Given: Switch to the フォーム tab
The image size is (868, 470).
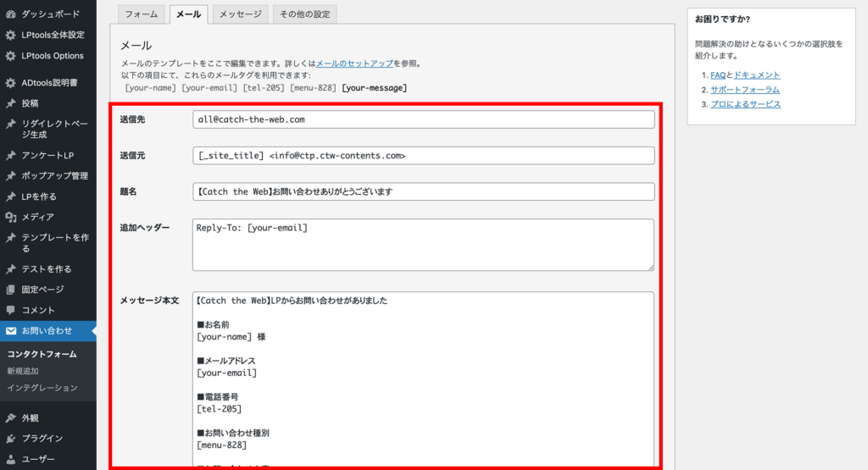Looking at the screenshot, I should [141, 14].
